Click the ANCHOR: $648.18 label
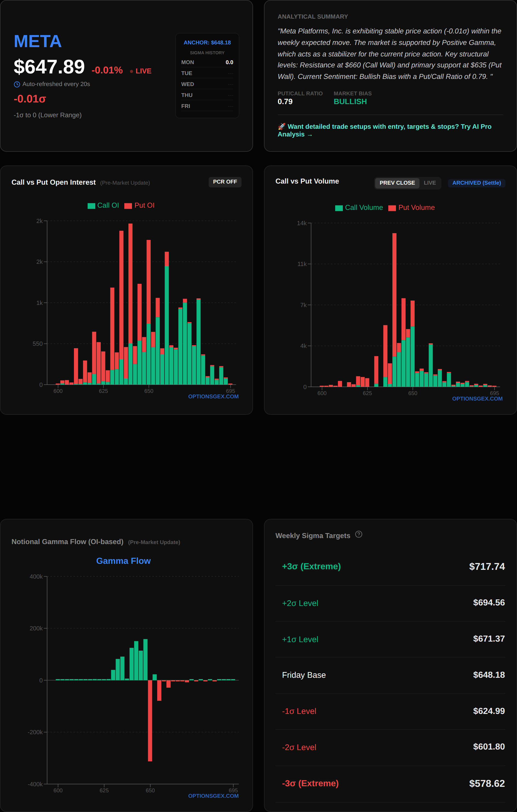517x812 pixels. 207,42
